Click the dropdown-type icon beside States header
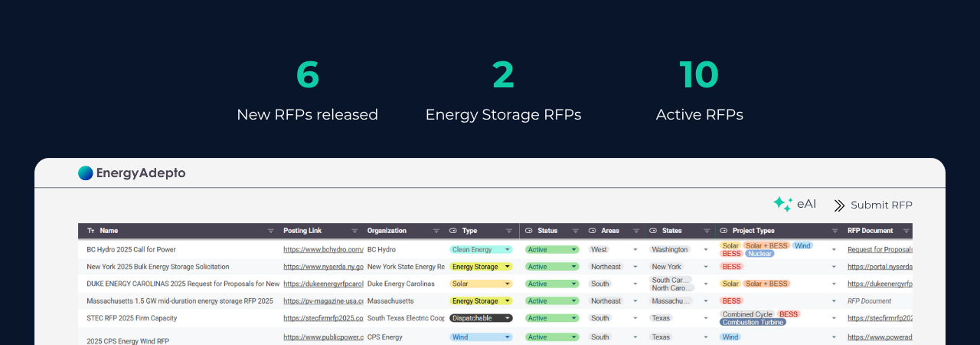 coord(653,231)
